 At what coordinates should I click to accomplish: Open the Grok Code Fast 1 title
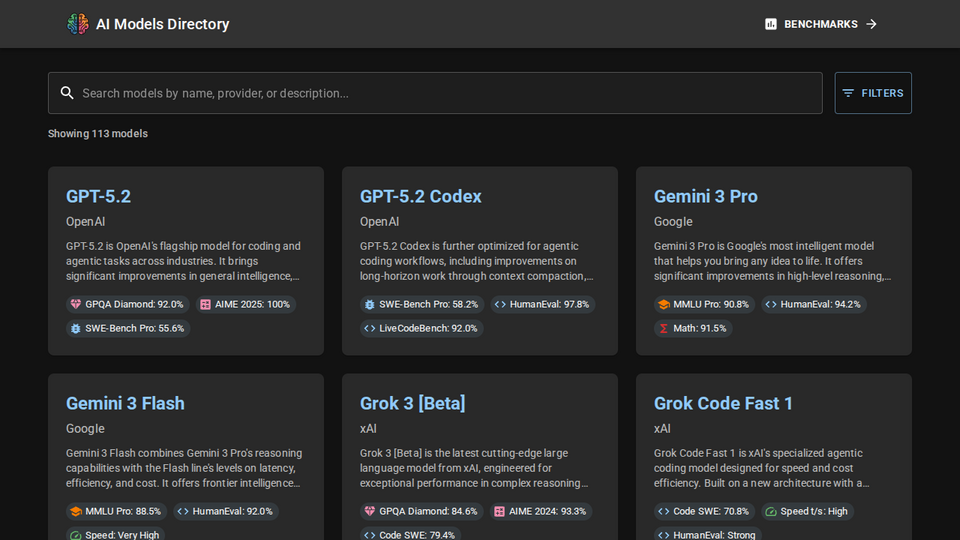point(723,403)
